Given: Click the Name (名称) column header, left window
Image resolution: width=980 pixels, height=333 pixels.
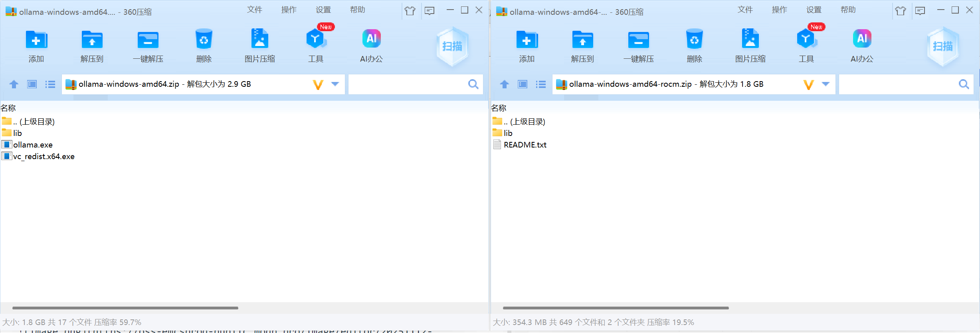Looking at the screenshot, I should point(8,108).
